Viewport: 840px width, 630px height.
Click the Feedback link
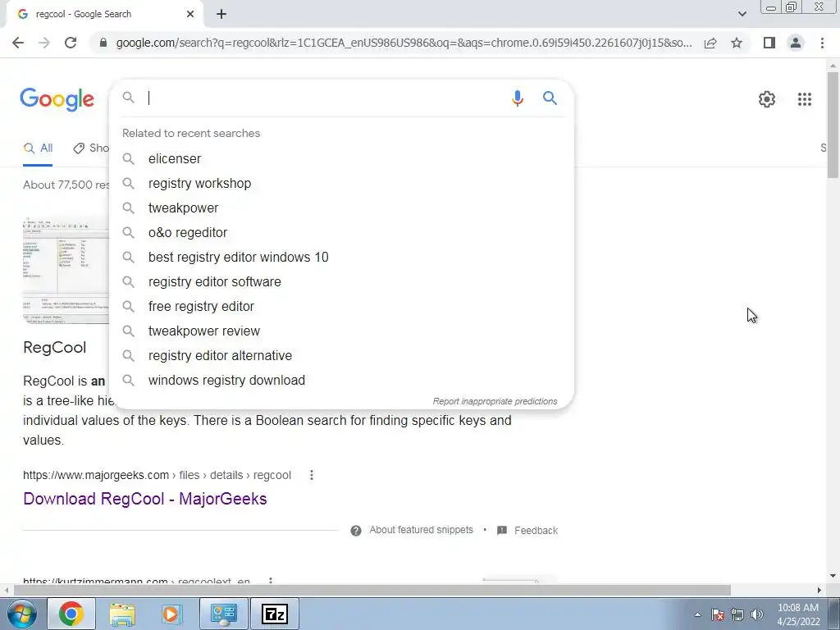pyautogui.click(x=536, y=531)
